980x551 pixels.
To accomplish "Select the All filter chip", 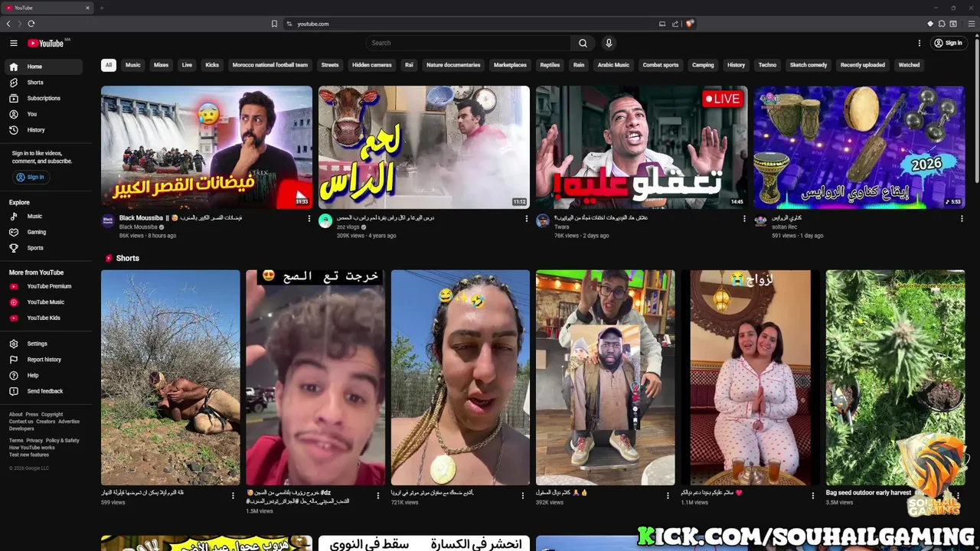I will coord(109,65).
